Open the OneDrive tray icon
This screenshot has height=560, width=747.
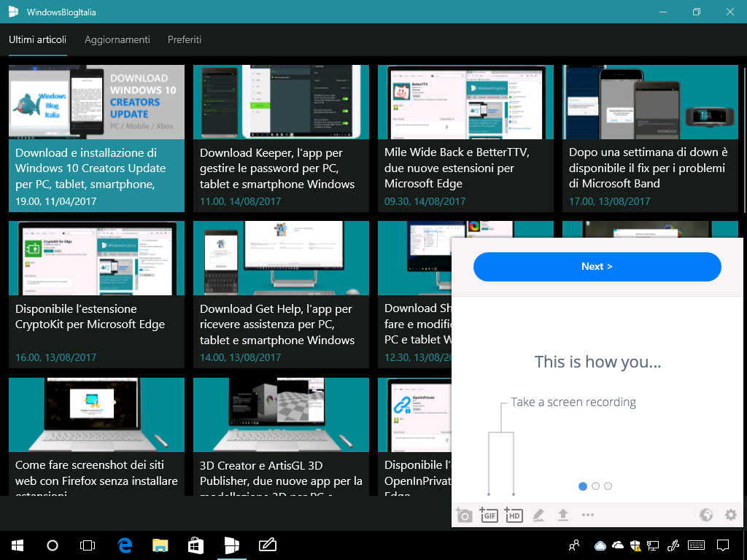[618, 545]
